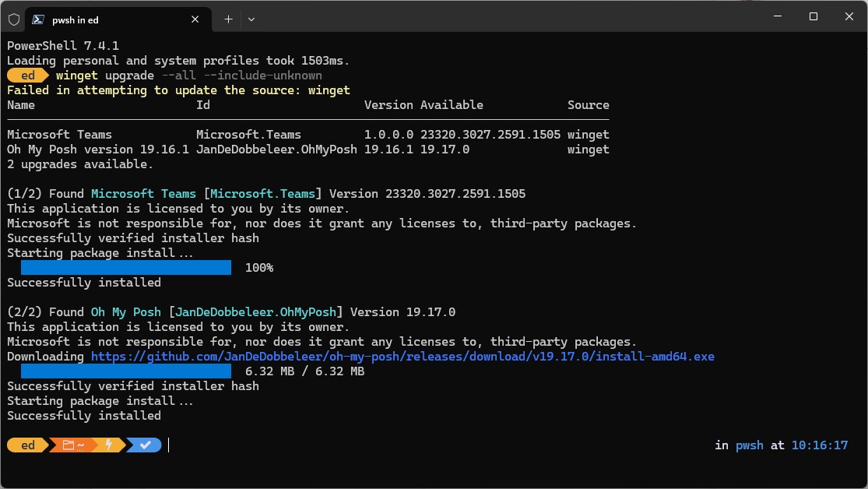Click '23320.3027.2591.1505' in the table row
This screenshot has width=868, height=489.
click(x=490, y=135)
